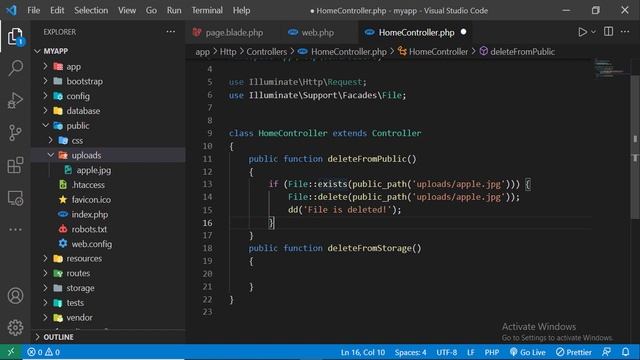Viewport: 640px width, 360px height.
Task: Open the Run menu
Action: (174, 10)
